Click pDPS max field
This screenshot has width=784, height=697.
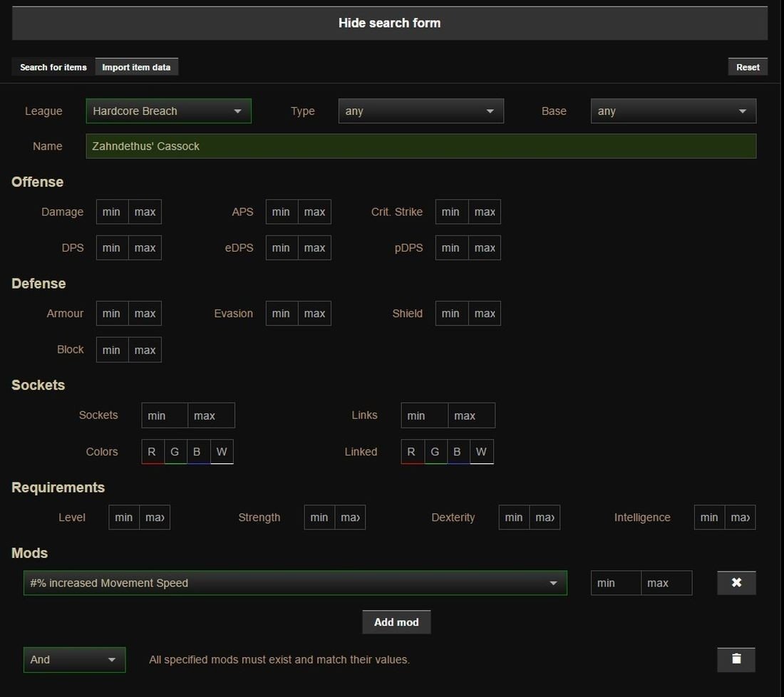tap(485, 248)
